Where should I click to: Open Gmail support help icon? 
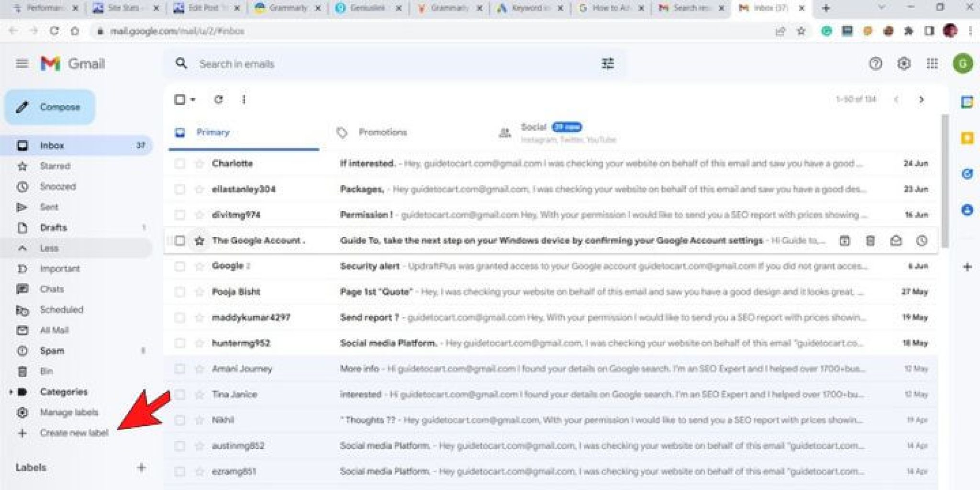point(875,64)
